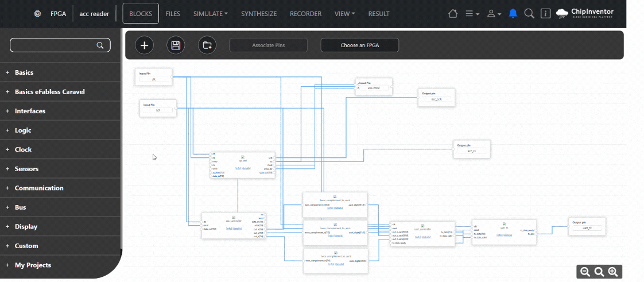Click the blue notification bell
The width and height of the screenshot is (644, 282).
(513, 14)
